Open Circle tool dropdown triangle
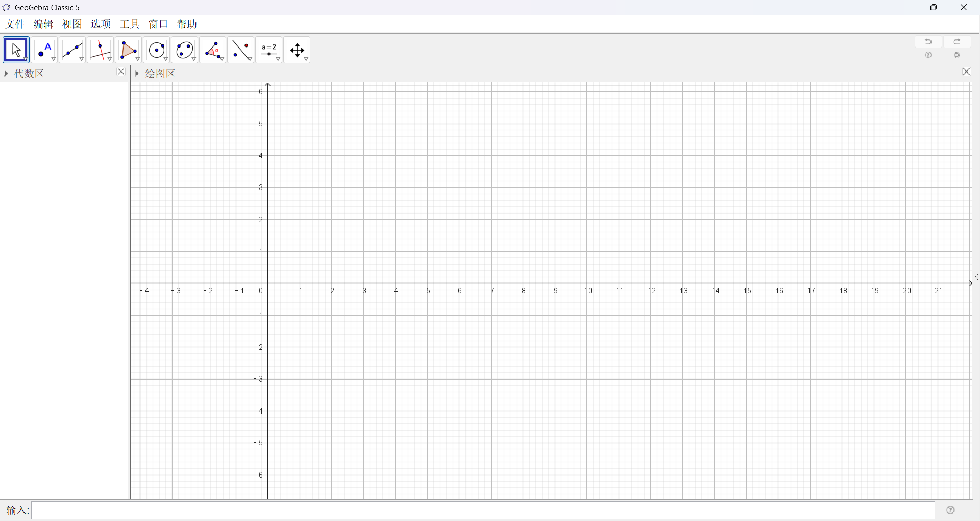Viewport: 980px width, 521px height. click(166, 59)
